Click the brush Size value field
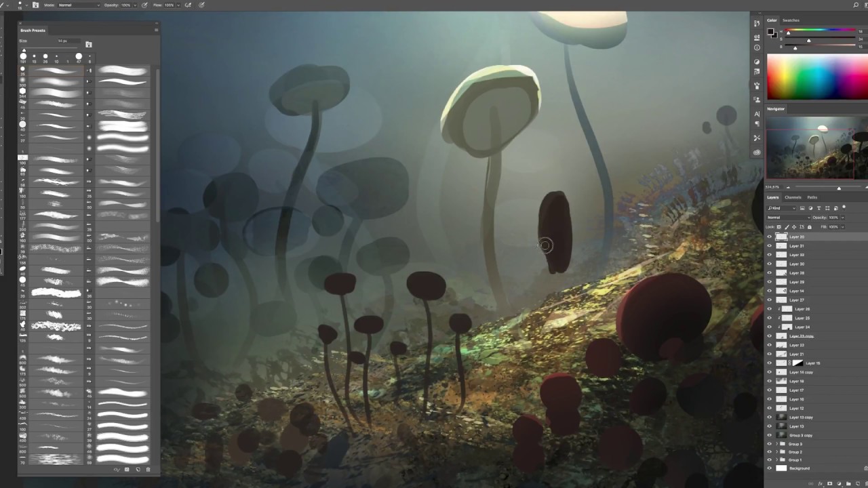This screenshot has width=868, height=488. coord(69,41)
